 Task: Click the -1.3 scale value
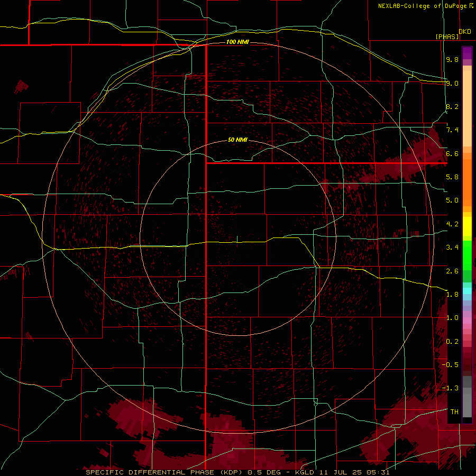pyautogui.click(x=450, y=388)
